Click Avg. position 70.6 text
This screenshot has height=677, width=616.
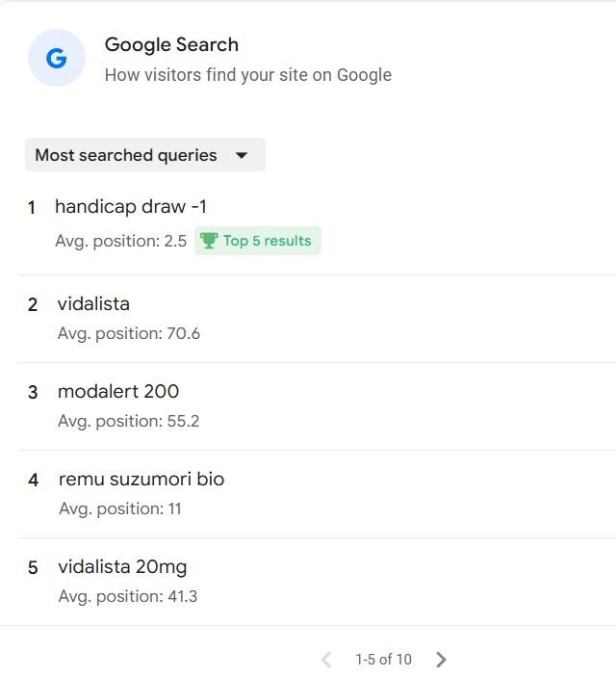coord(129,334)
